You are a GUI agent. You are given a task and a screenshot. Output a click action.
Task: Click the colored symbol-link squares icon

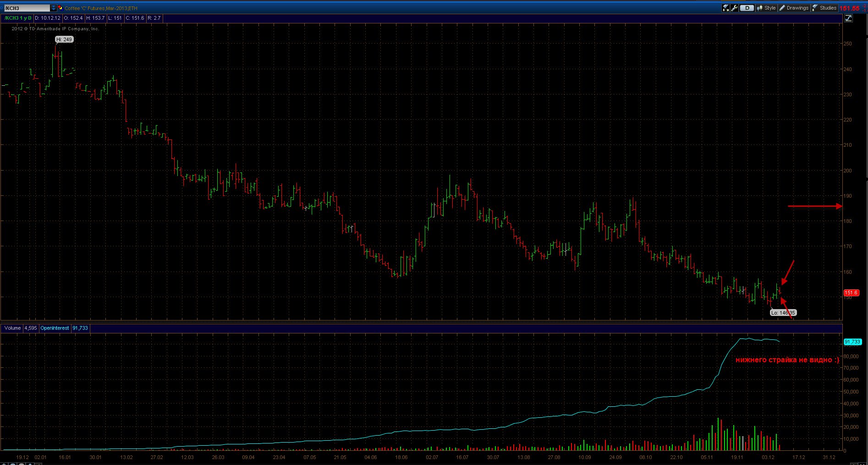60,8
